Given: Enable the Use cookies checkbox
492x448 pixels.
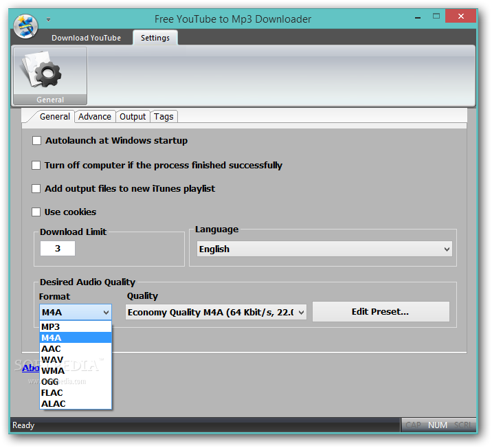Looking at the screenshot, I should (36, 212).
